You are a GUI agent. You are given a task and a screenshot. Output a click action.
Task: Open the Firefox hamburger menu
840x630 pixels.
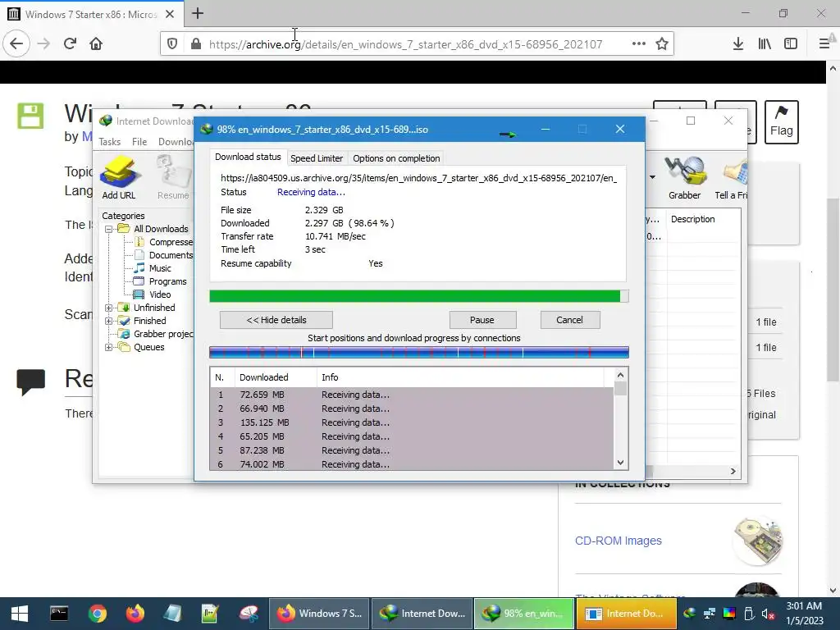(x=824, y=43)
